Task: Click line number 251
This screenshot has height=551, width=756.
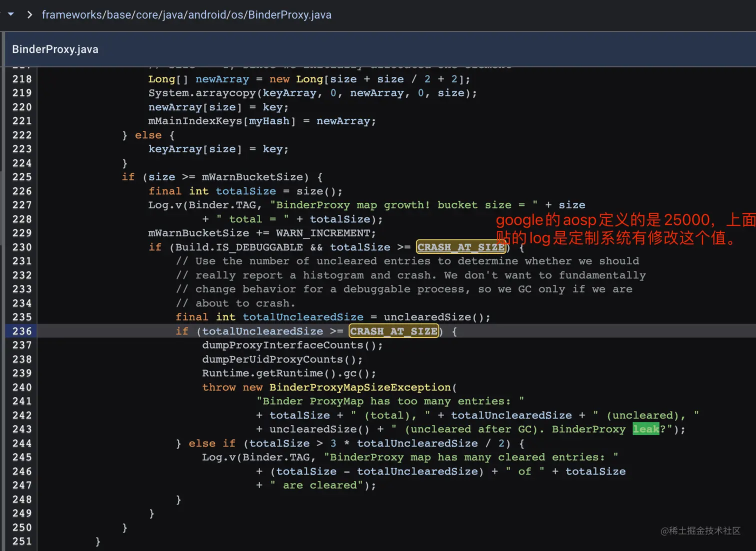Action: click(x=22, y=541)
